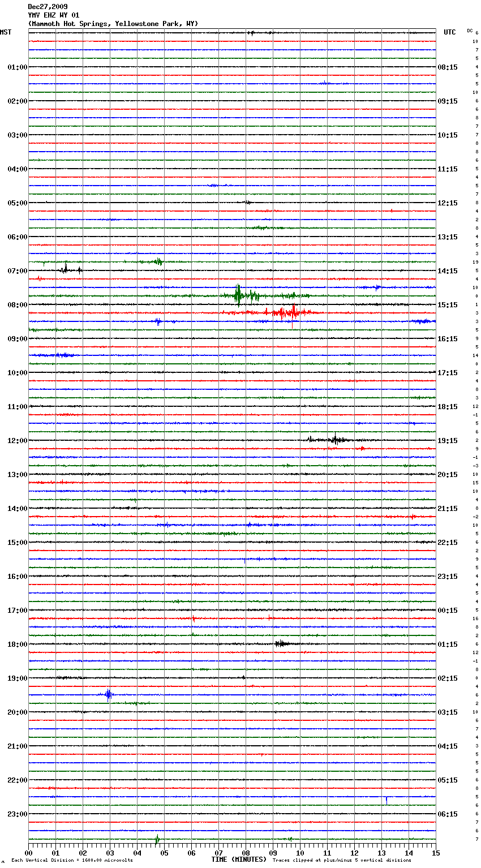Click the Mammoth Hot Springs location title

tap(113, 24)
